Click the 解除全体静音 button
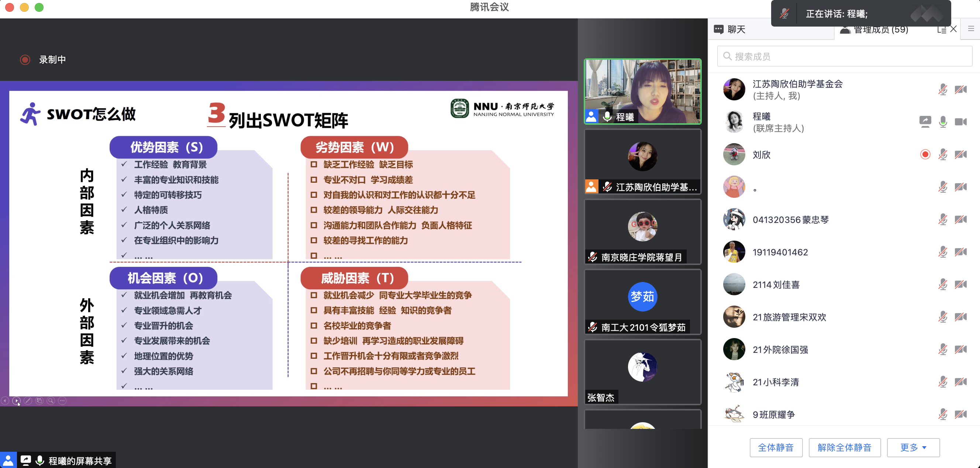 (844, 447)
